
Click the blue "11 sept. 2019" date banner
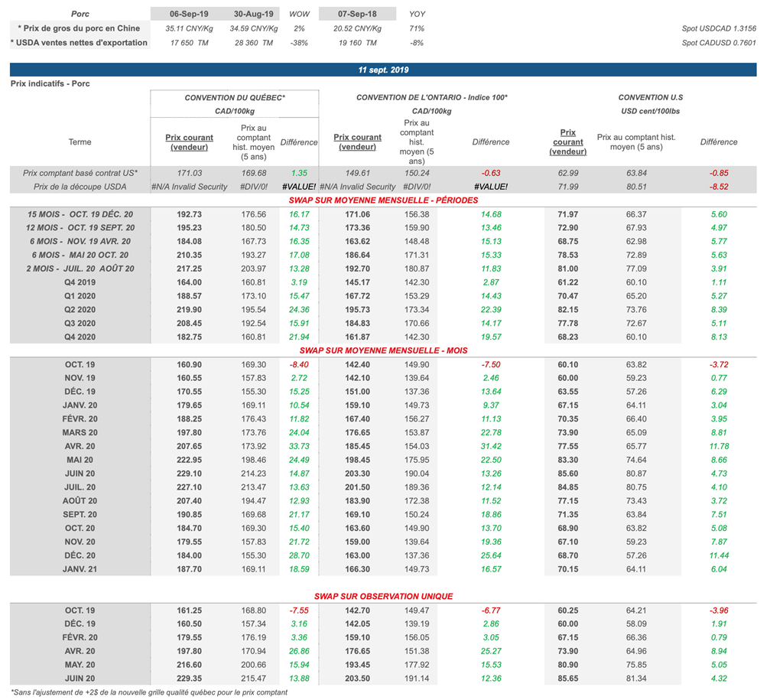[x=383, y=70]
